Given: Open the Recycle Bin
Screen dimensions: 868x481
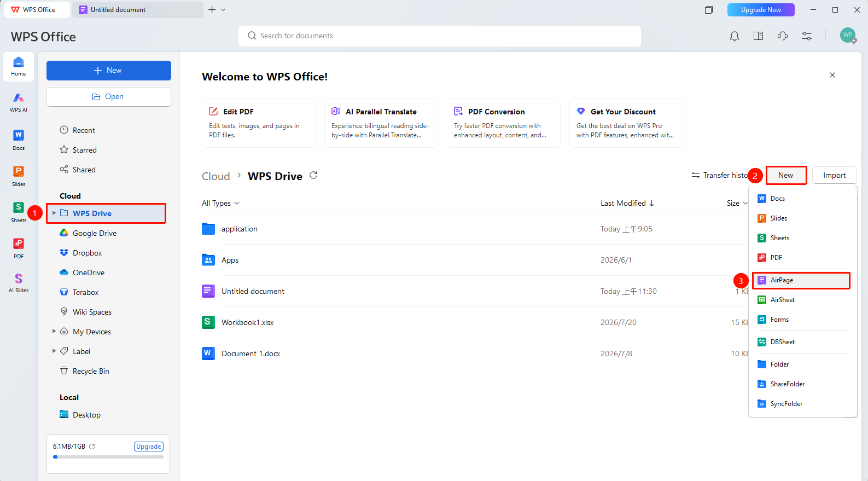Looking at the screenshot, I should tap(109, 371).
